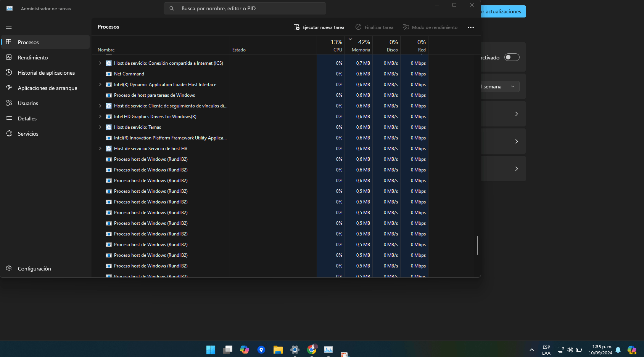The height and width of the screenshot is (357, 644).
Task: Open Copilot from the taskbar
Action: coord(245,349)
